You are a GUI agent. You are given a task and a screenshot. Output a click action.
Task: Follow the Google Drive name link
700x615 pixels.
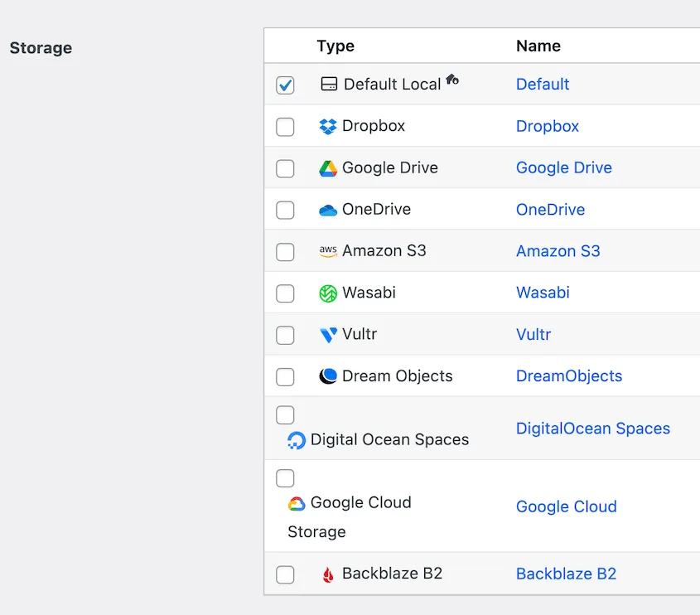tap(564, 168)
